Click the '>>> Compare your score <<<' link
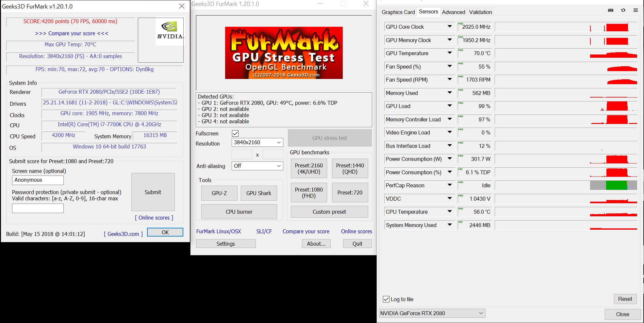The image size is (644, 323). pyautogui.click(x=72, y=33)
